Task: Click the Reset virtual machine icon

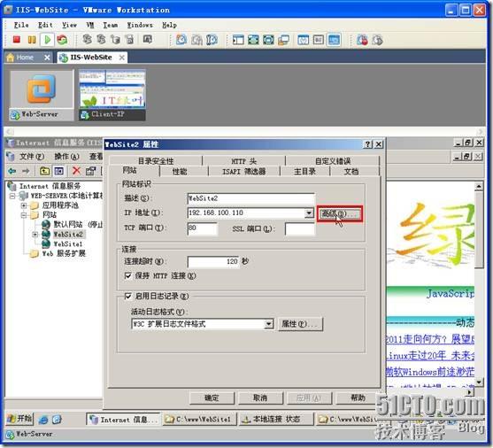Action: tap(62, 40)
